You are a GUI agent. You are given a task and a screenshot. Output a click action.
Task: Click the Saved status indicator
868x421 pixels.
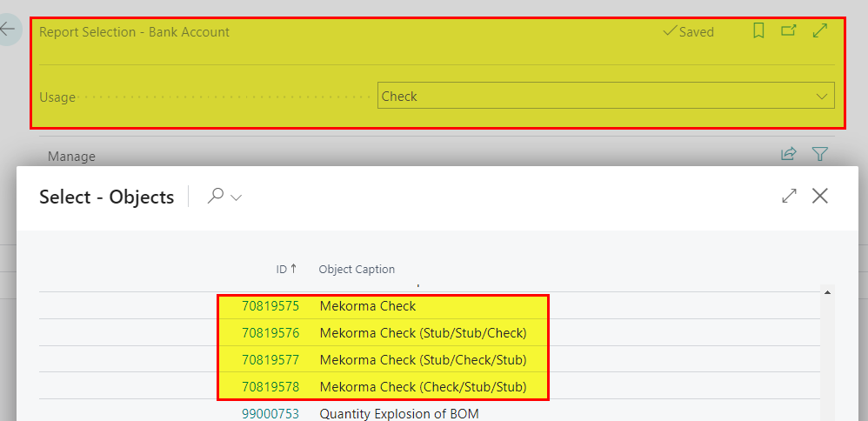point(689,31)
